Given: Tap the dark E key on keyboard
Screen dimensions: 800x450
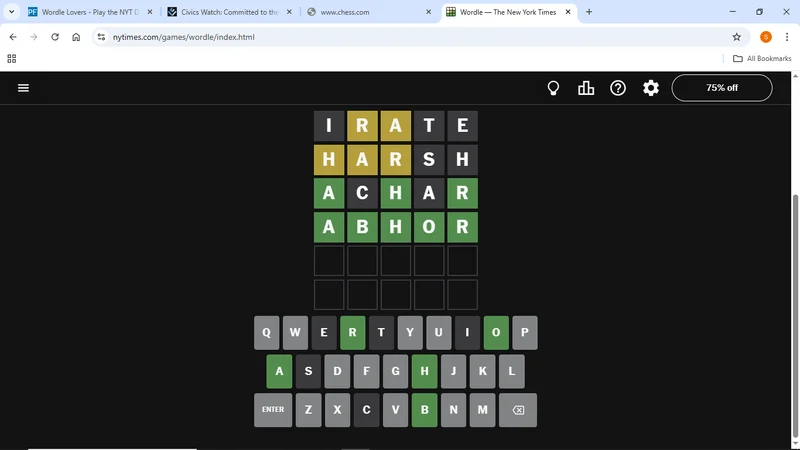Looking at the screenshot, I should tap(323, 333).
